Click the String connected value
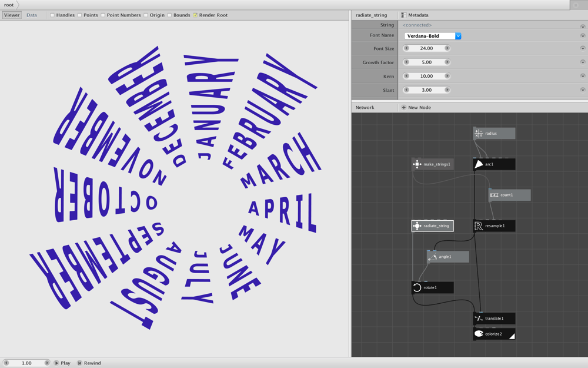Viewport: 588px width, 368px height. [417, 25]
